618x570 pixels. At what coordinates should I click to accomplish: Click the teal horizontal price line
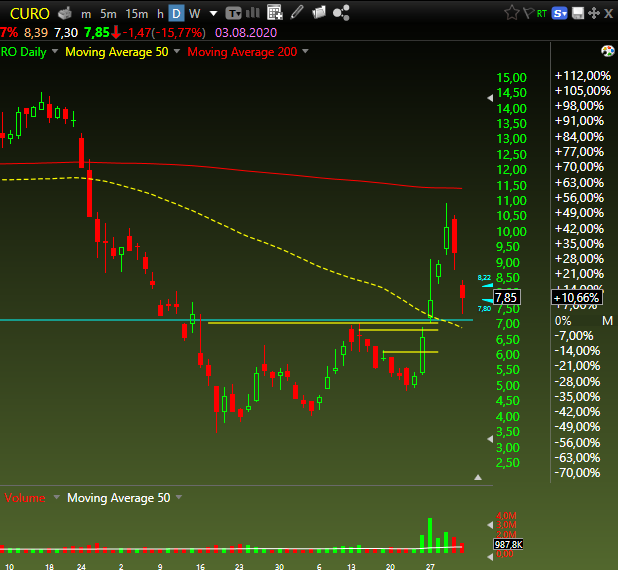click(236, 320)
